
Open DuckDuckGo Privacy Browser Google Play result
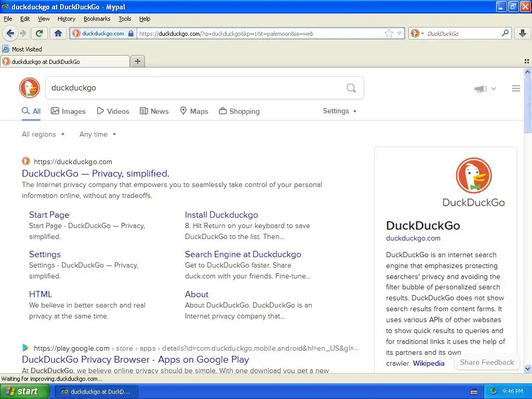(x=136, y=360)
